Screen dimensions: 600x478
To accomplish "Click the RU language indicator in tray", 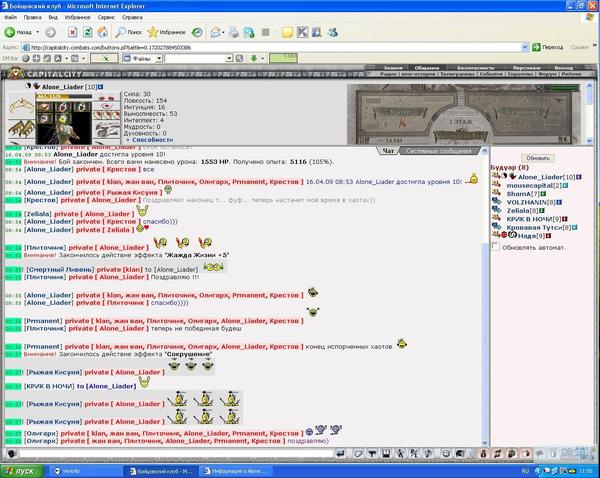I will point(525,471).
